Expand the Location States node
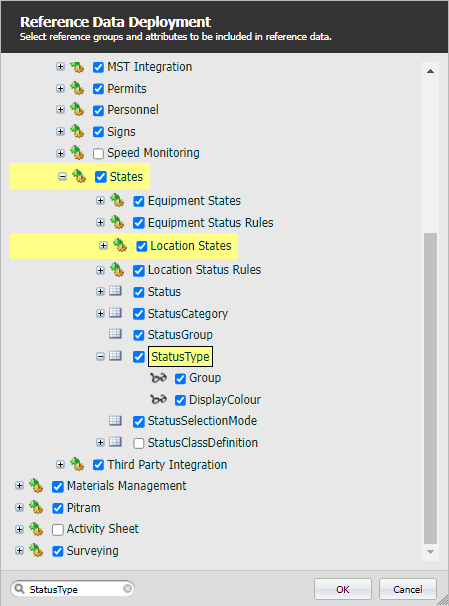Screen dimensions: 449x606 [103, 246]
